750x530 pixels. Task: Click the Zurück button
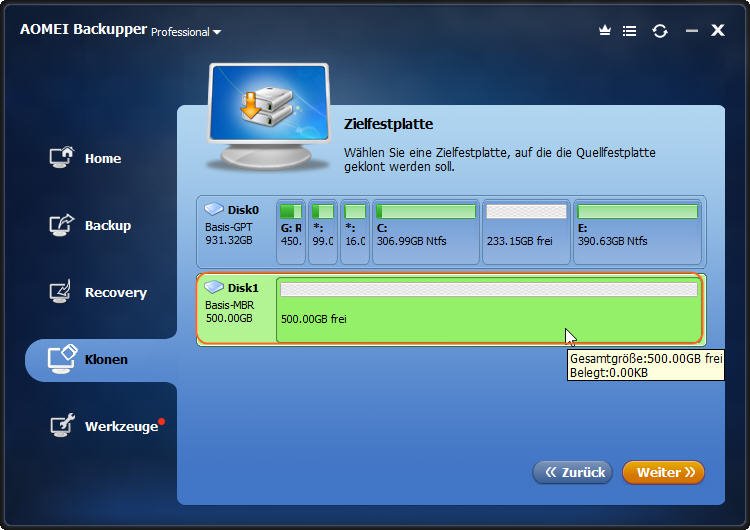573,473
